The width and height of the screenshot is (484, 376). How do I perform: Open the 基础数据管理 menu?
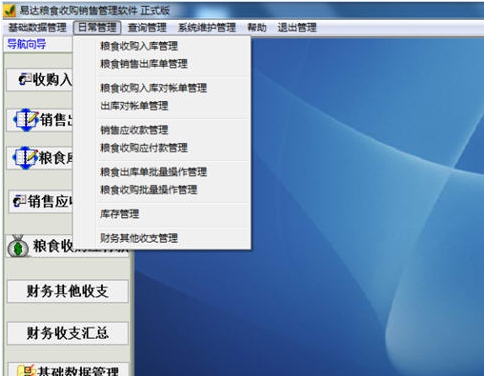(37, 27)
